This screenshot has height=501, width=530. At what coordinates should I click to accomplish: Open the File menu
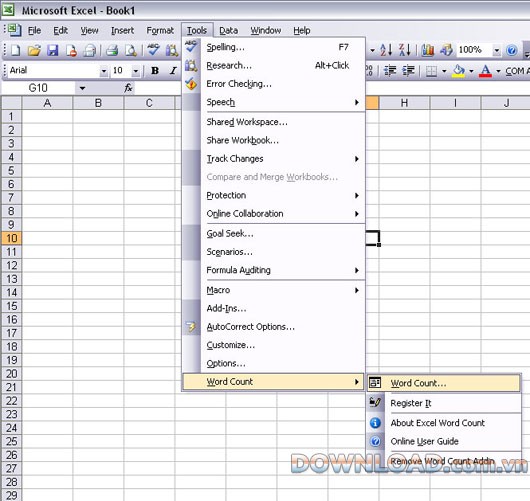34,30
